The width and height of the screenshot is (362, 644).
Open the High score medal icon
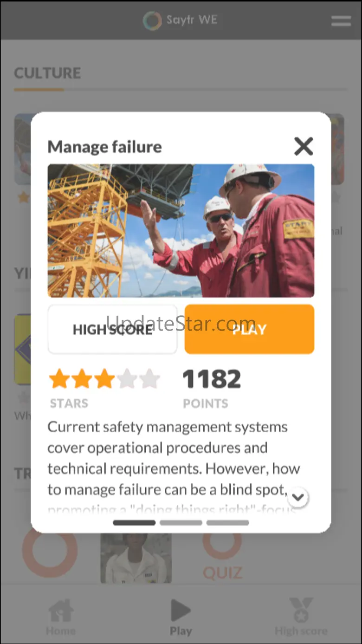click(301, 610)
